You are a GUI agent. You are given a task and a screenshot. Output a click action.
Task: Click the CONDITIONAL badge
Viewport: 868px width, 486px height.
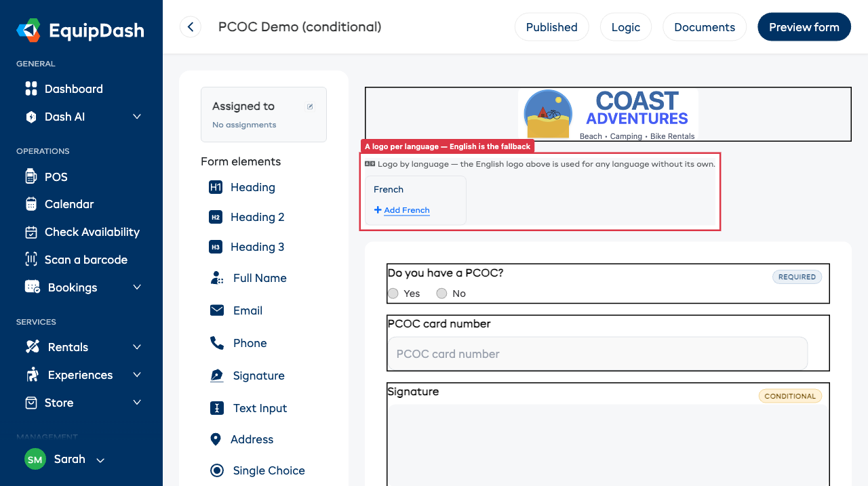tap(790, 396)
